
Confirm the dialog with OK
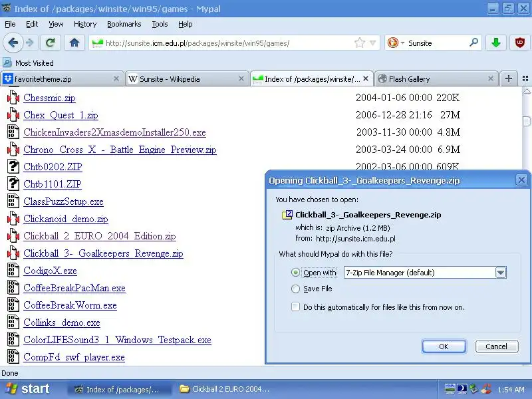coord(444,346)
